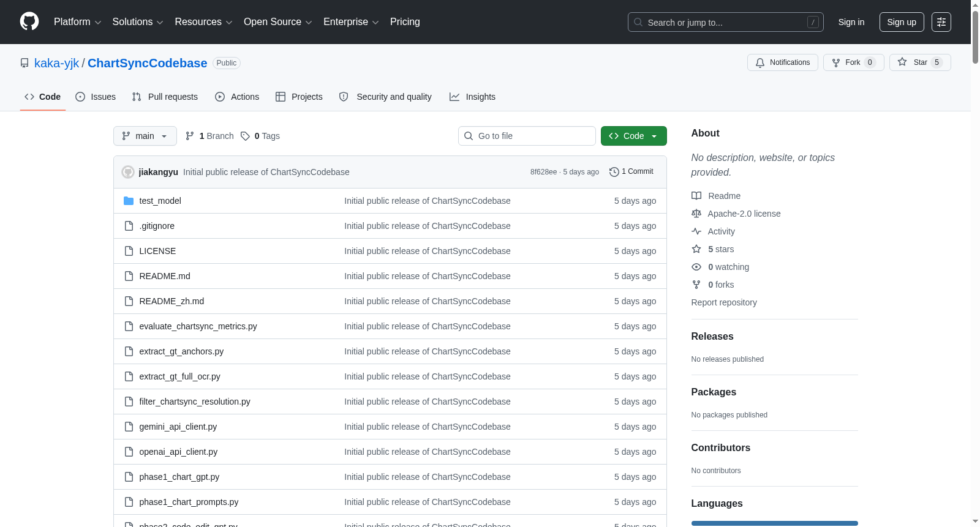The height and width of the screenshot is (527, 980).
Task: Click the Releases heading link
Action: (712, 337)
